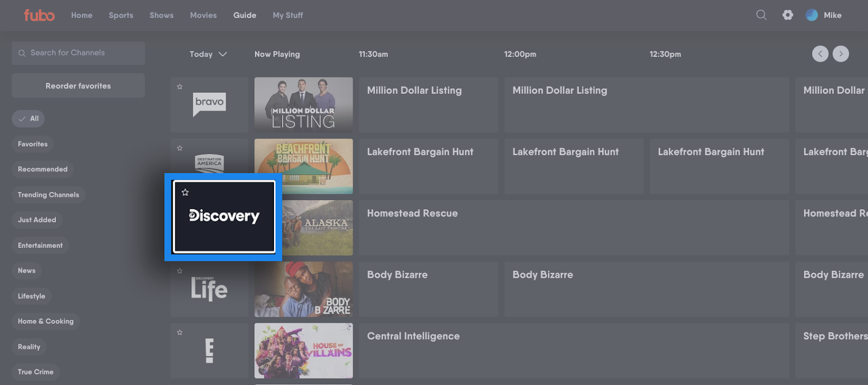The width and height of the screenshot is (868, 385).
Task: Filter by Home & Cooking
Action: [x=46, y=321]
